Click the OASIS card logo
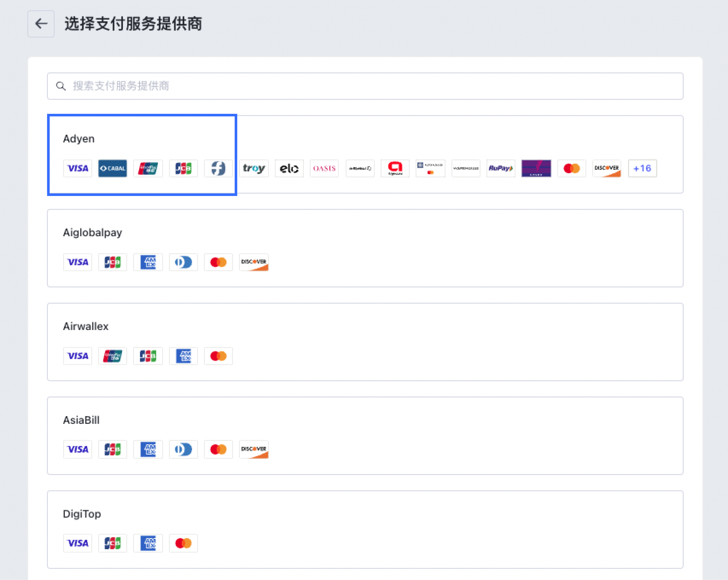Image resolution: width=728 pixels, height=580 pixels. pyautogui.click(x=324, y=168)
